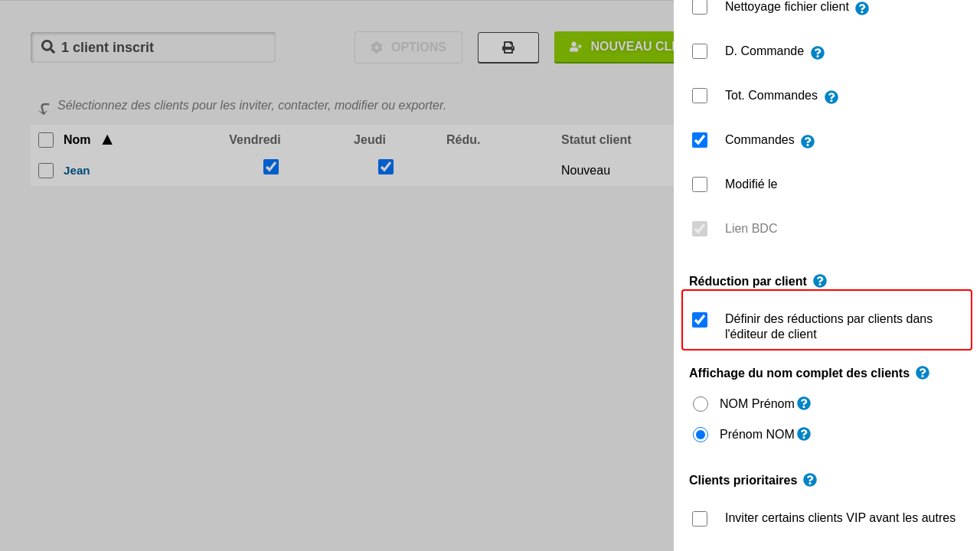Click the client search field
The width and height of the screenshot is (980, 551).
153,47
